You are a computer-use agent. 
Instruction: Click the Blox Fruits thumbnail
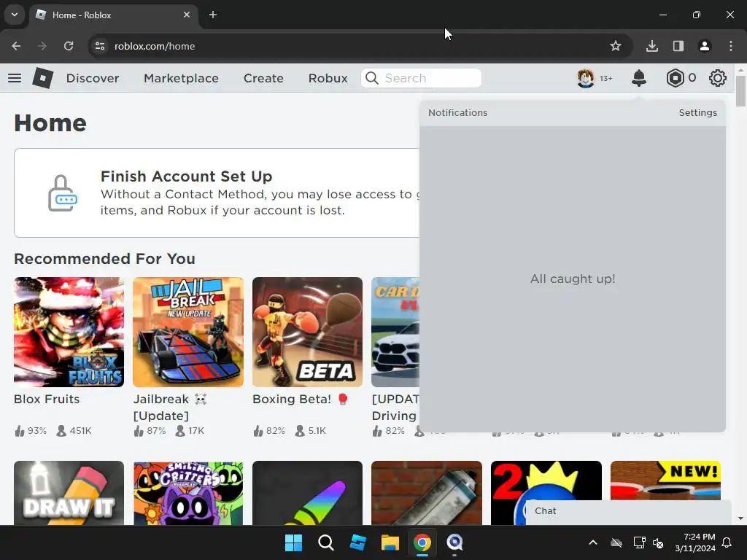tap(69, 332)
